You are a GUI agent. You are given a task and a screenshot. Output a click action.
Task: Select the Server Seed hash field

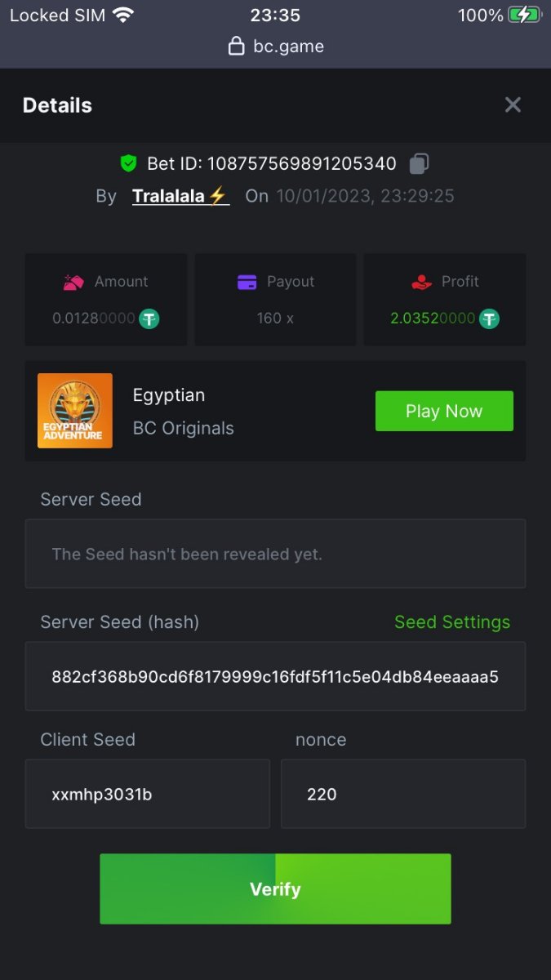tap(275, 677)
